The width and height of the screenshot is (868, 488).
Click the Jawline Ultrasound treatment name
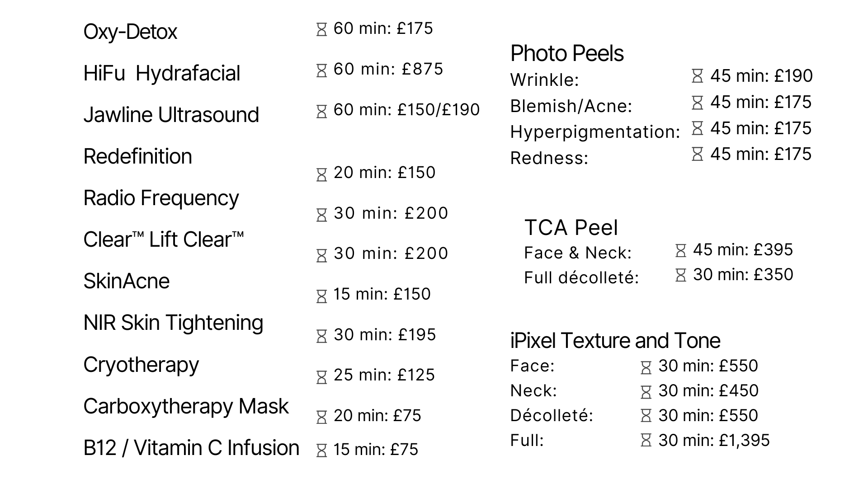(171, 115)
